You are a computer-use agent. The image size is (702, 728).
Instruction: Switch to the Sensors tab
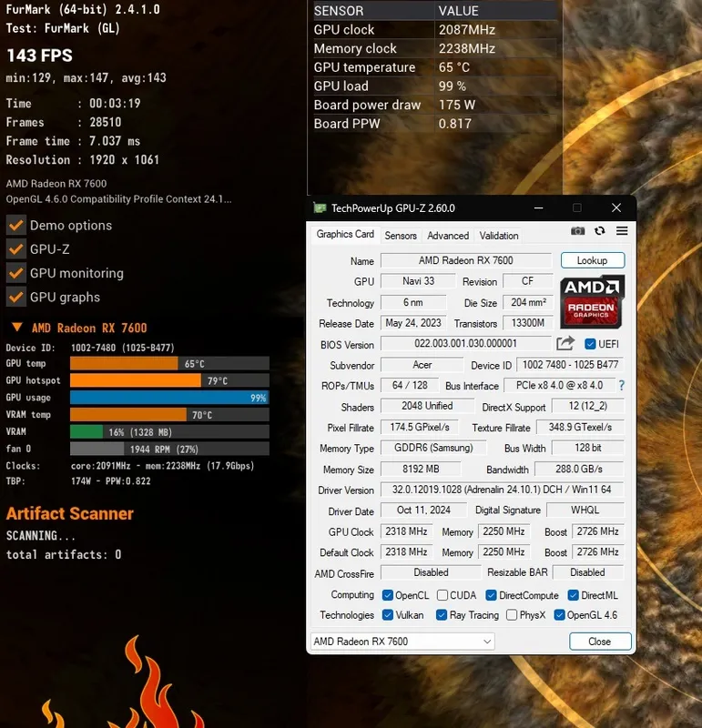pos(401,236)
